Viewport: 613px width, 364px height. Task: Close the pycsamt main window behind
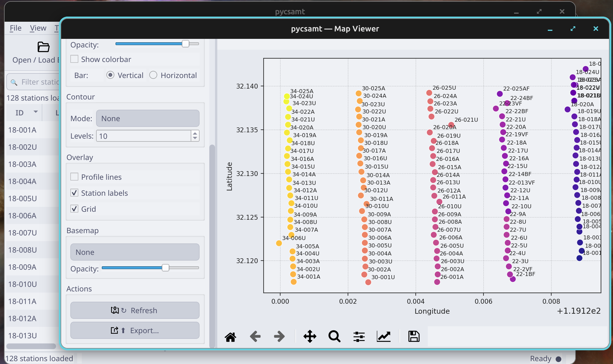tap(562, 11)
